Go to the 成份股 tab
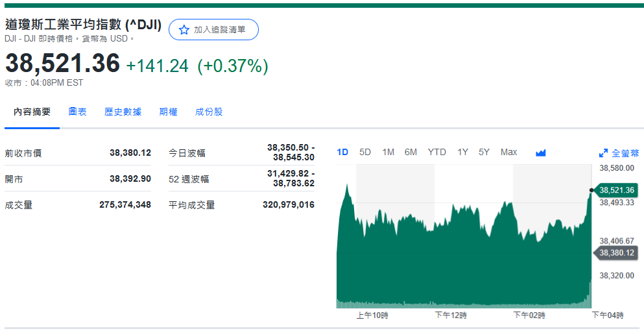This screenshot has height=333, width=644. (x=209, y=112)
